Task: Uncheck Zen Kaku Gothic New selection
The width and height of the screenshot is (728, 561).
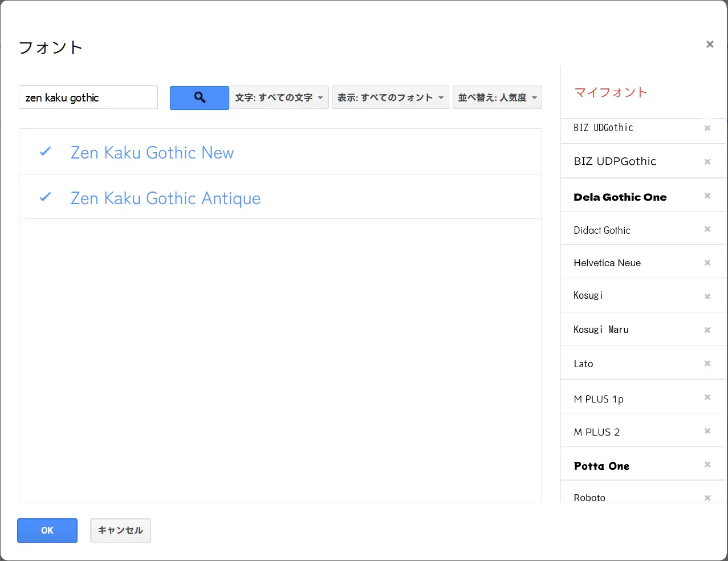Action: coord(45,152)
